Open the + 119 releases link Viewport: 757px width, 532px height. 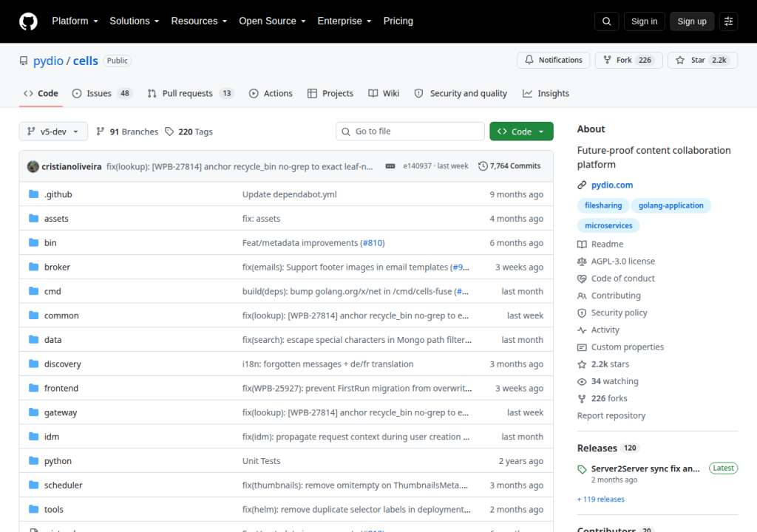coord(601,499)
